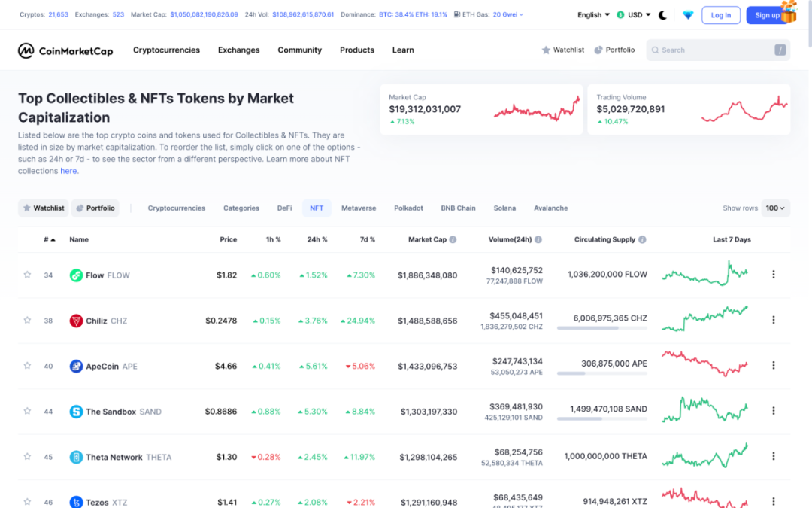Open the three-dot menu for Chiliz
Screen dimensions: 812x508
tap(773, 320)
